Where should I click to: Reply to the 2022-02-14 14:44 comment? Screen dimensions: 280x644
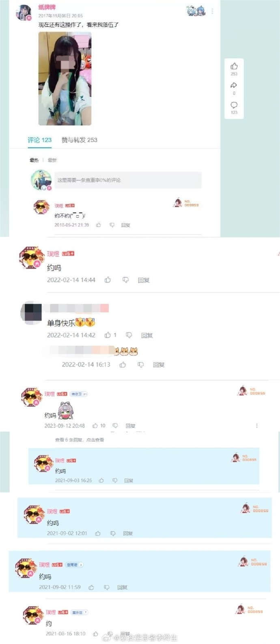[x=144, y=280]
